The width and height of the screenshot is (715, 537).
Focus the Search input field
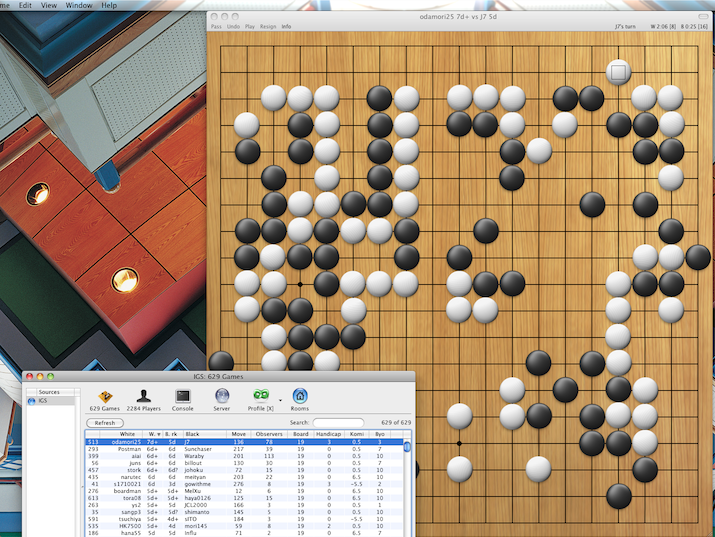pyautogui.click(x=338, y=423)
